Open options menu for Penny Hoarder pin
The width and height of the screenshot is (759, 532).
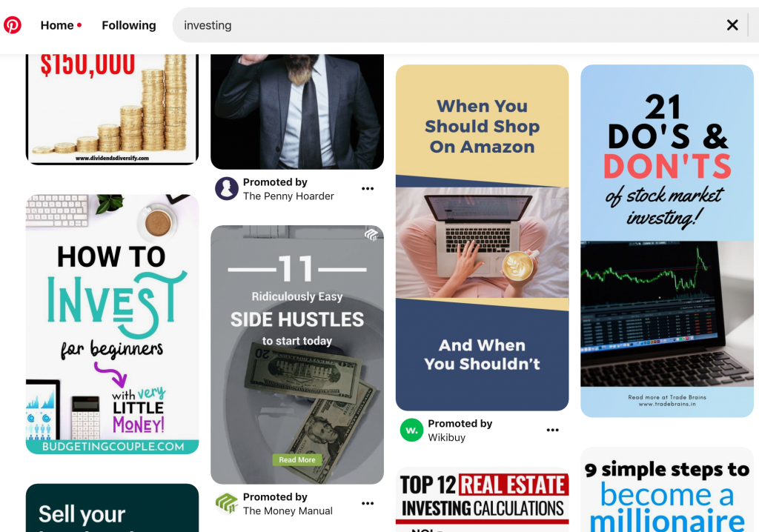[x=368, y=189]
